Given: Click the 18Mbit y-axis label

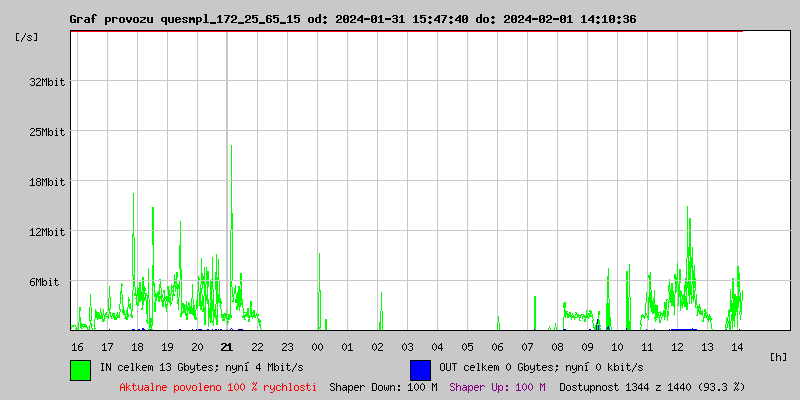Looking at the screenshot, I should click(x=47, y=182).
